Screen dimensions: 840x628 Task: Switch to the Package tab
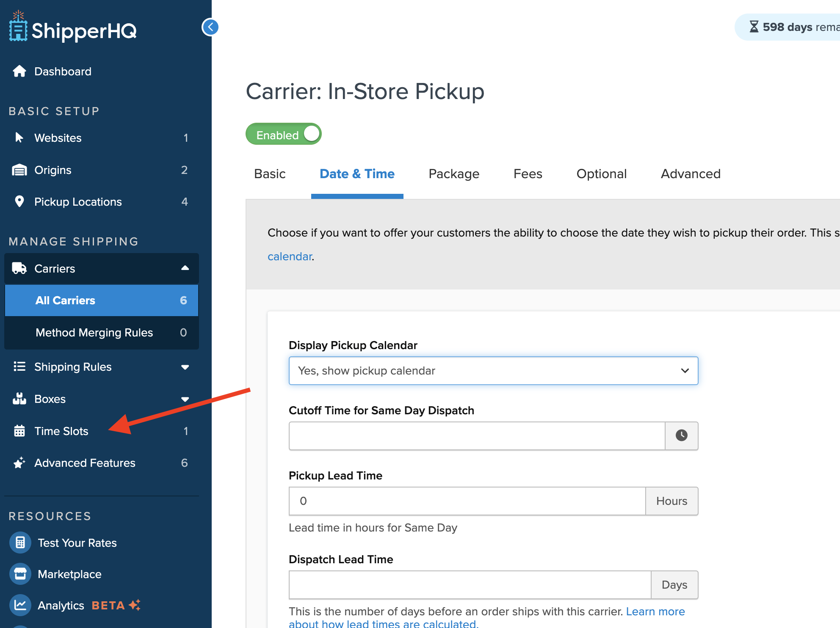454,174
